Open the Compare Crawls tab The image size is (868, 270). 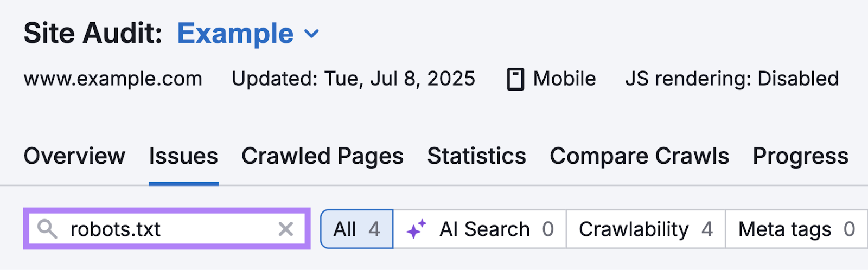(639, 156)
